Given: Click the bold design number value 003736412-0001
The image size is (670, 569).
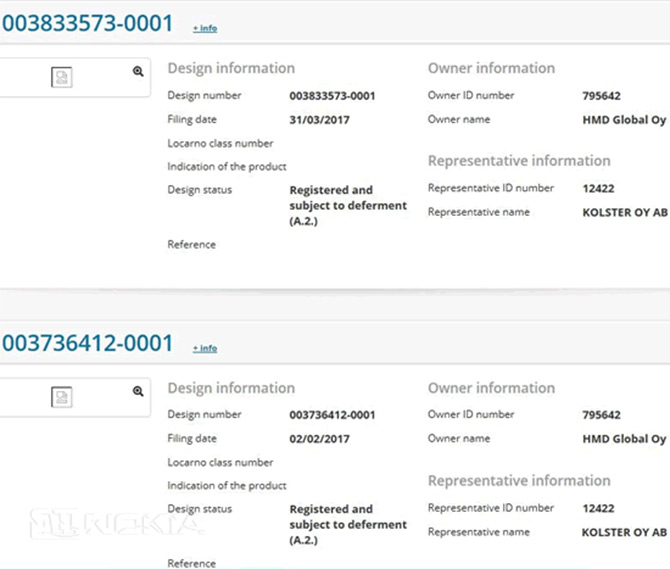Looking at the screenshot, I should pos(332,415).
